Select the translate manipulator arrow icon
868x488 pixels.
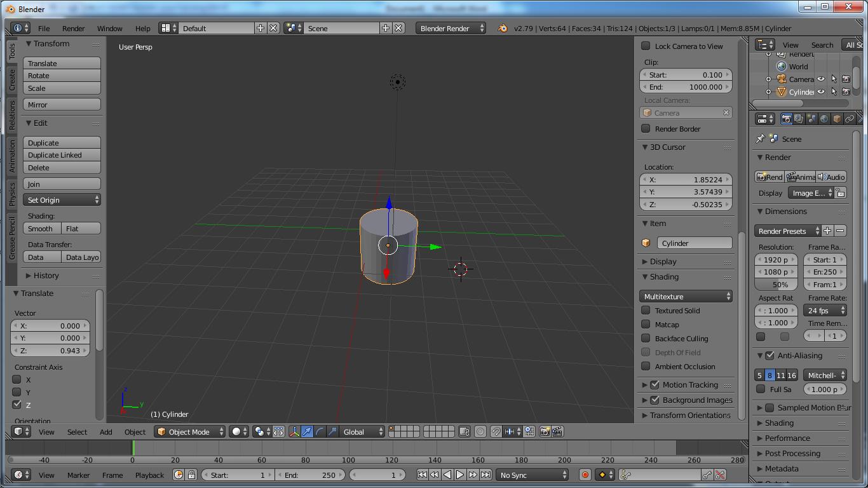[307, 431]
